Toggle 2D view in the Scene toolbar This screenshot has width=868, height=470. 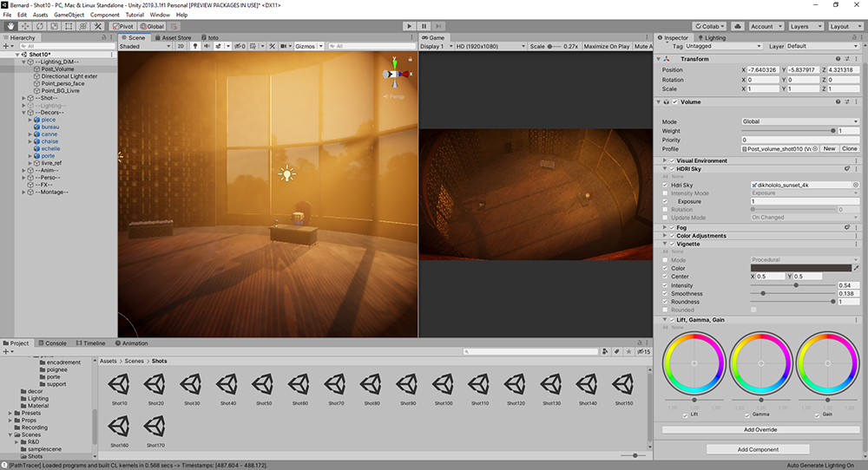tap(181, 46)
